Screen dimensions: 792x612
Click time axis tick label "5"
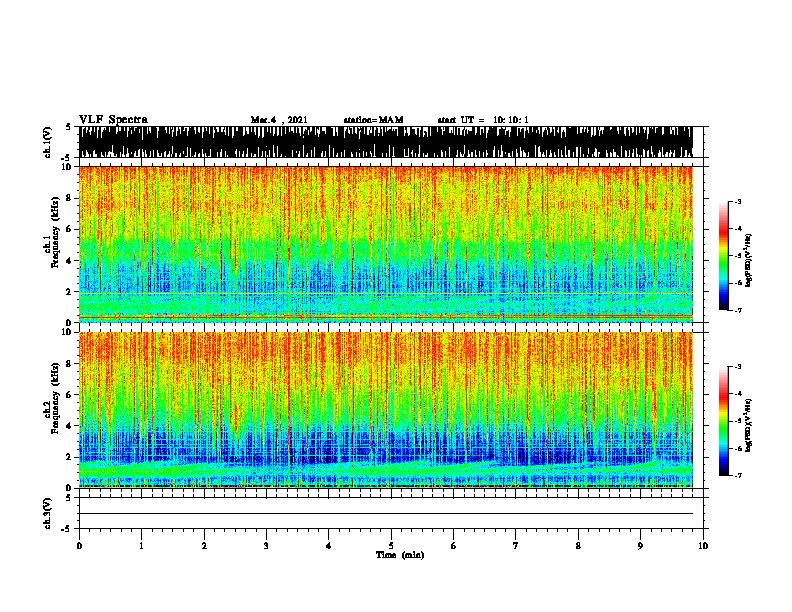(x=391, y=546)
